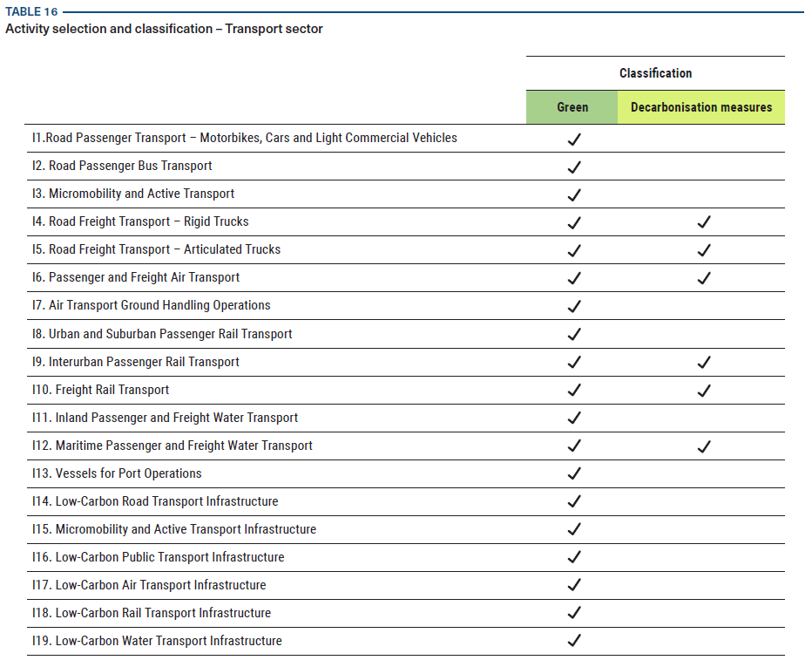
Task: Click Decarbonisation checkmark for Rigid Trucks row
Action: tap(704, 222)
